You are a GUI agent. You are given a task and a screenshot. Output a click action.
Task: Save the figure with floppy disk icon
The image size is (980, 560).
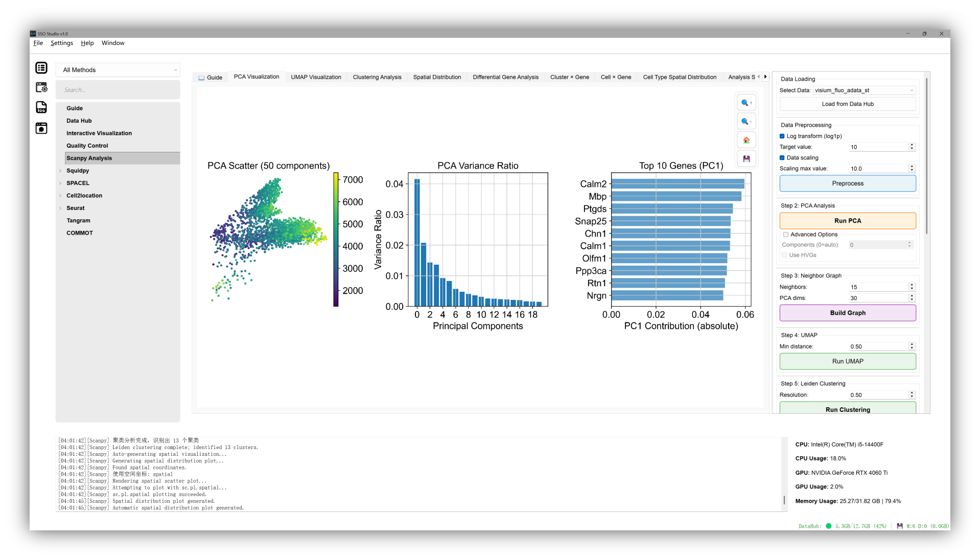[746, 159]
